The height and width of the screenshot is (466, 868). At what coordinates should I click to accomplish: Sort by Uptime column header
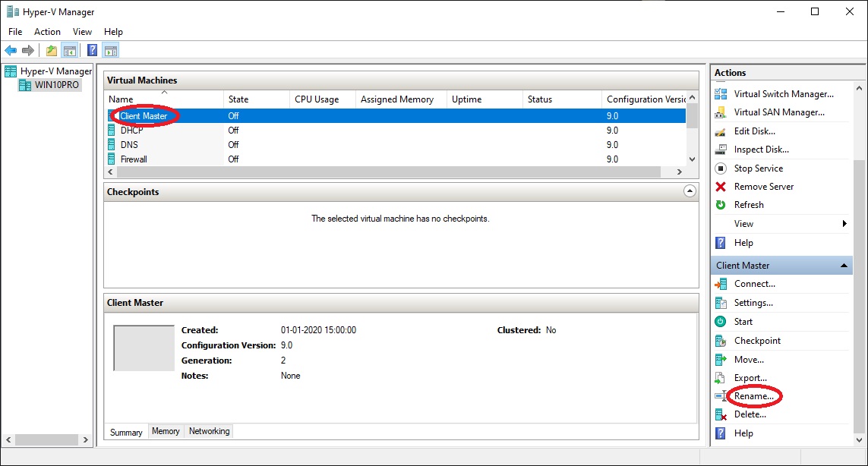coord(485,99)
